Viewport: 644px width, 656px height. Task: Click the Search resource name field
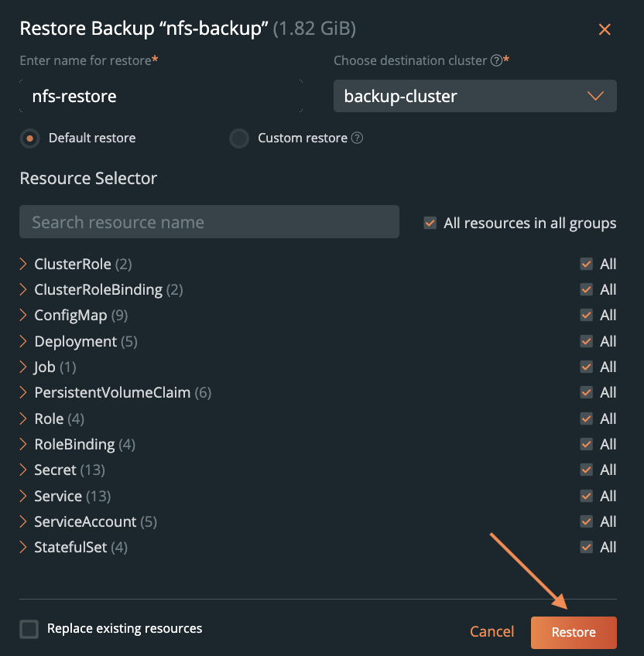[209, 222]
